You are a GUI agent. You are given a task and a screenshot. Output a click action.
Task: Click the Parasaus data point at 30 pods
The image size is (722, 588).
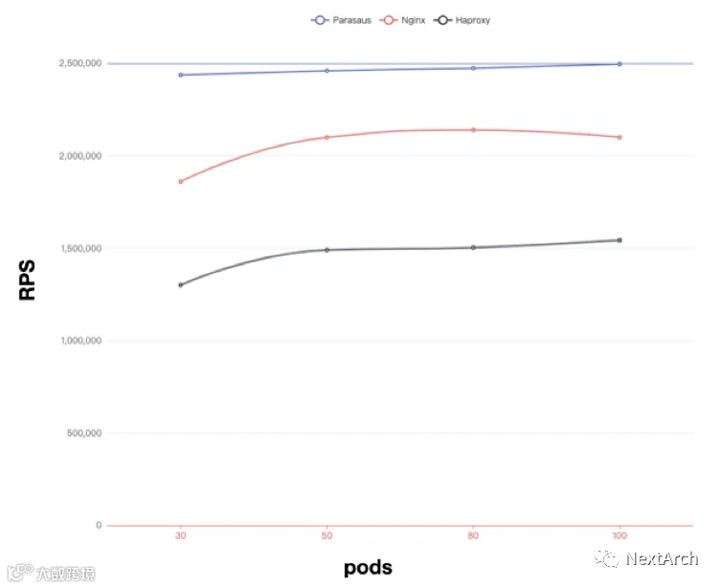(x=180, y=75)
